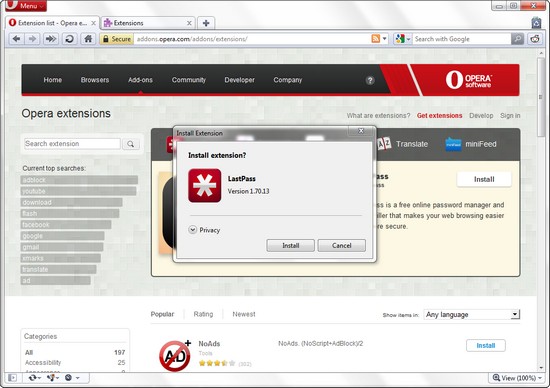Close the Extension list tab

(93, 23)
